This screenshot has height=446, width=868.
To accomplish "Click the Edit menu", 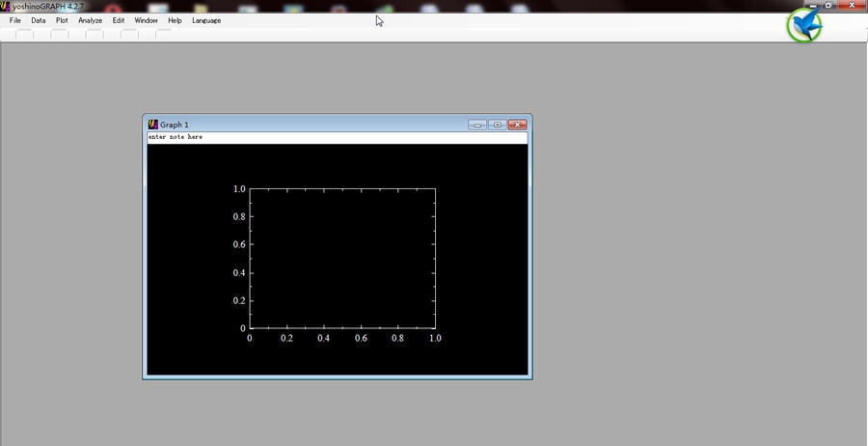I will pos(119,20).
